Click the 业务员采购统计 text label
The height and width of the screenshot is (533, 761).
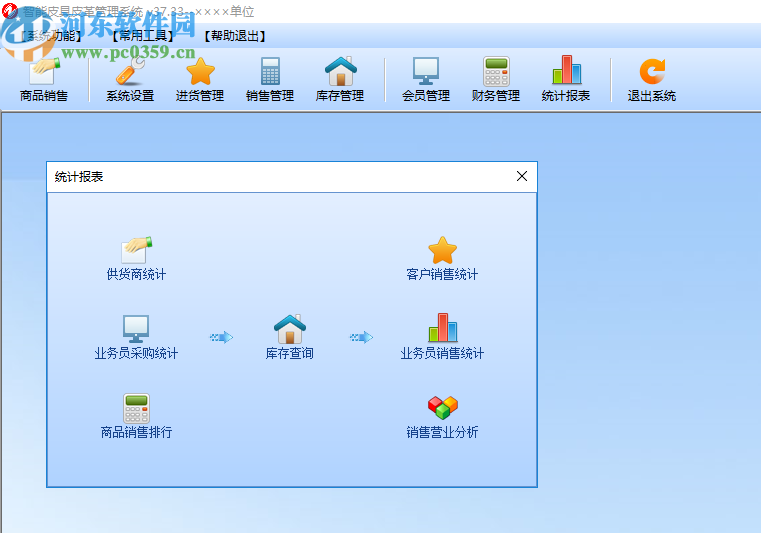click(136, 353)
